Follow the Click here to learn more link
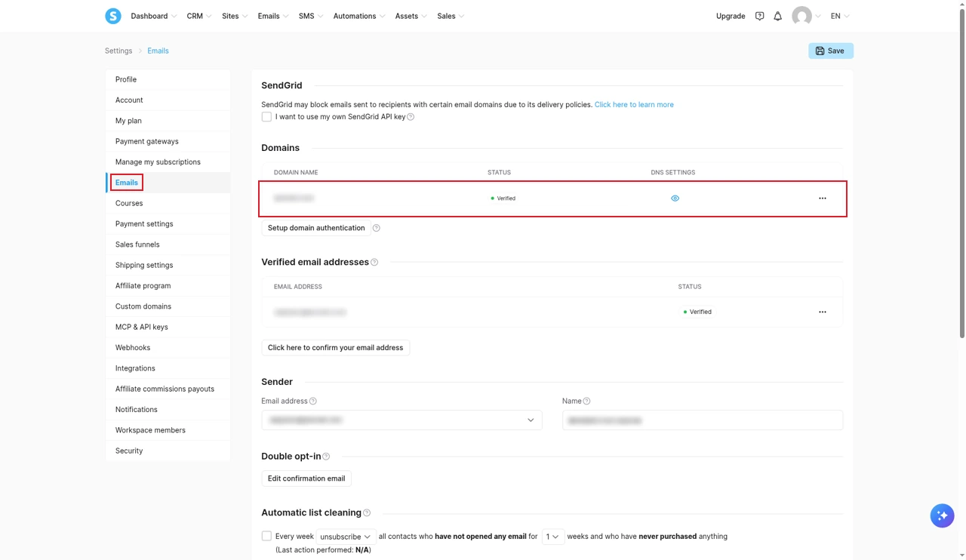 click(x=634, y=105)
